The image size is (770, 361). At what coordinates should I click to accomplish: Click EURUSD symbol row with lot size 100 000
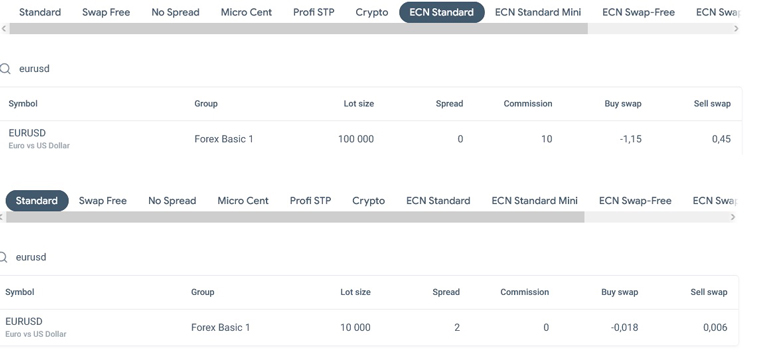pyautogui.click(x=371, y=139)
